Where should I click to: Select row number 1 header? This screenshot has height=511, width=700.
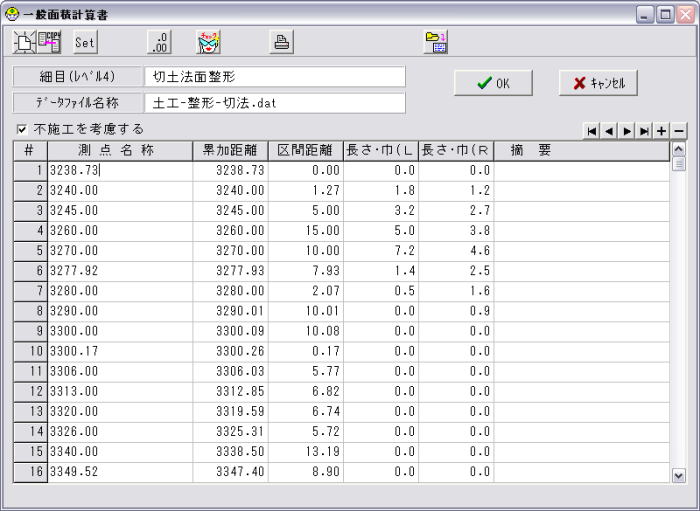[x=30, y=171]
